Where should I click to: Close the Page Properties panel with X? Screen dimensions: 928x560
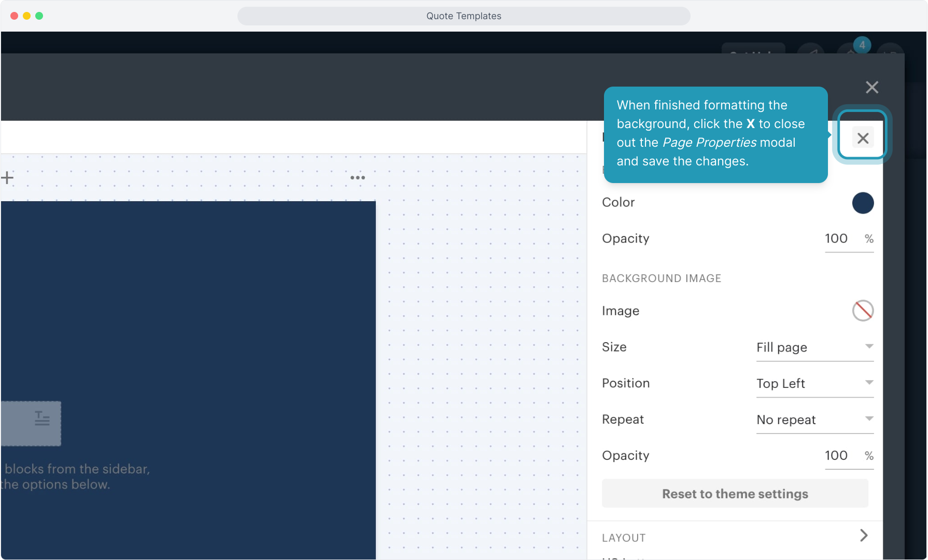click(863, 138)
